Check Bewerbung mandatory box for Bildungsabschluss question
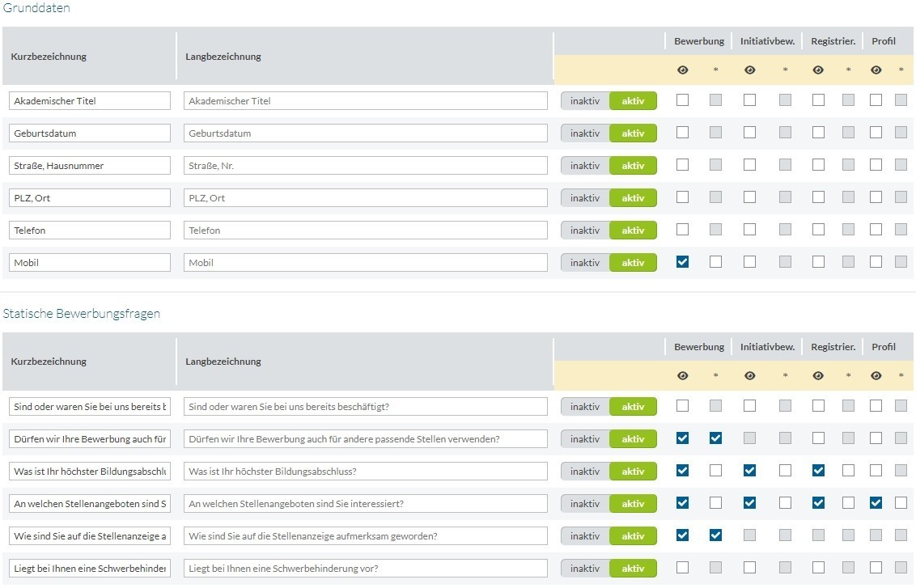This screenshot has height=588, width=916. click(x=715, y=471)
